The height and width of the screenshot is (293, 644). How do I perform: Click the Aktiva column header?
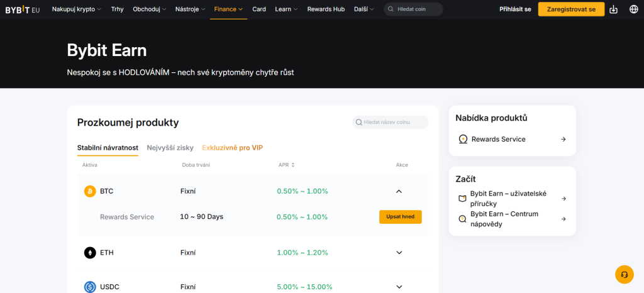(x=89, y=165)
